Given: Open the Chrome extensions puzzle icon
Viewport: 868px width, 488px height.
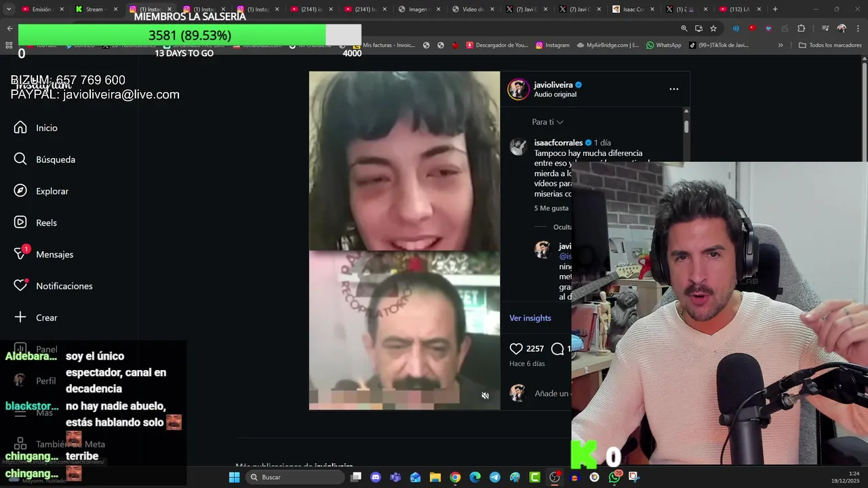Looking at the screenshot, I should click(x=802, y=28).
